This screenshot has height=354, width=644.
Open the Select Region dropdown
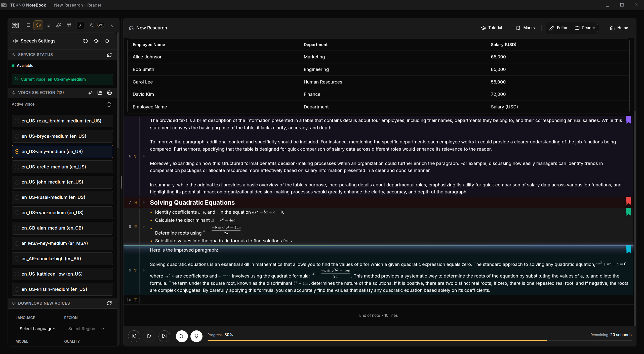point(86,329)
